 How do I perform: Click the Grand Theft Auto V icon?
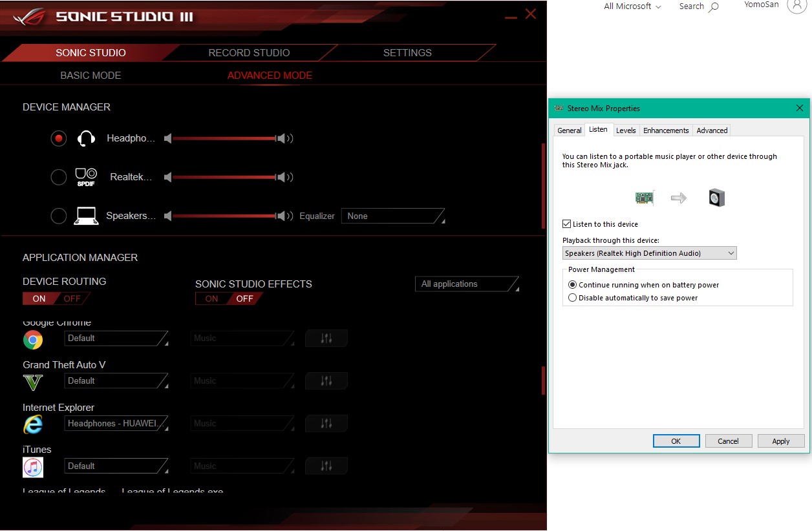33,382
